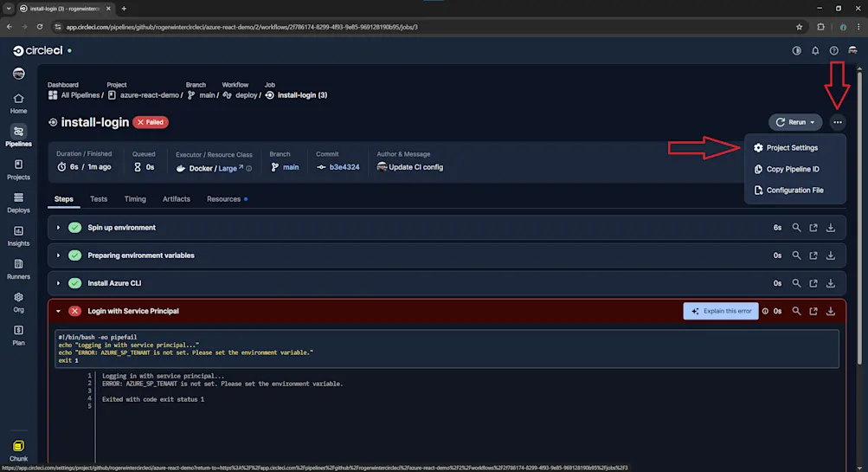Screen dimensions: 868x472
Task: Open Spin up environment output in new tab
Action: 813,228
